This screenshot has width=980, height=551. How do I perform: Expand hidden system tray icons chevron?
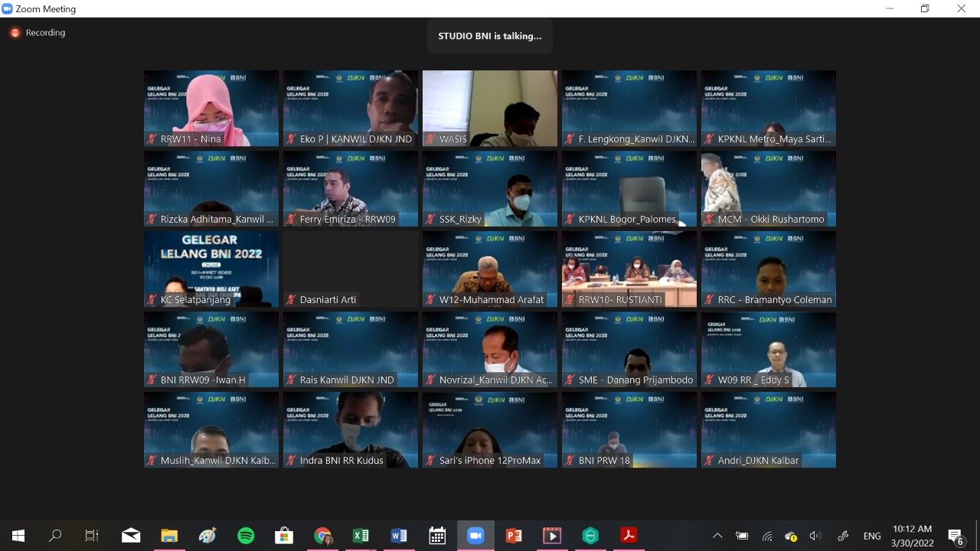pos(717,536)
